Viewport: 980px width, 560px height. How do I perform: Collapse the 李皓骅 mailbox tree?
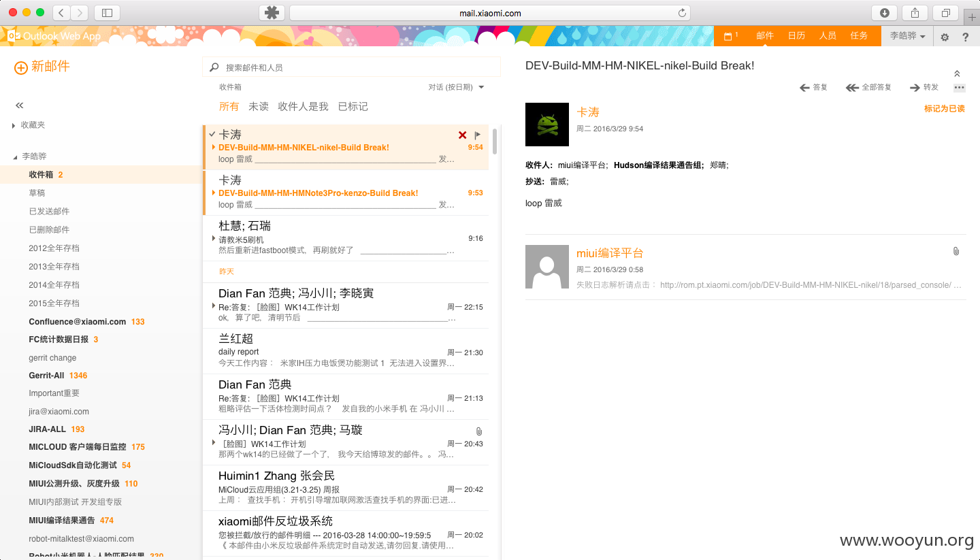pyautogui.click(x=15, y=157)
